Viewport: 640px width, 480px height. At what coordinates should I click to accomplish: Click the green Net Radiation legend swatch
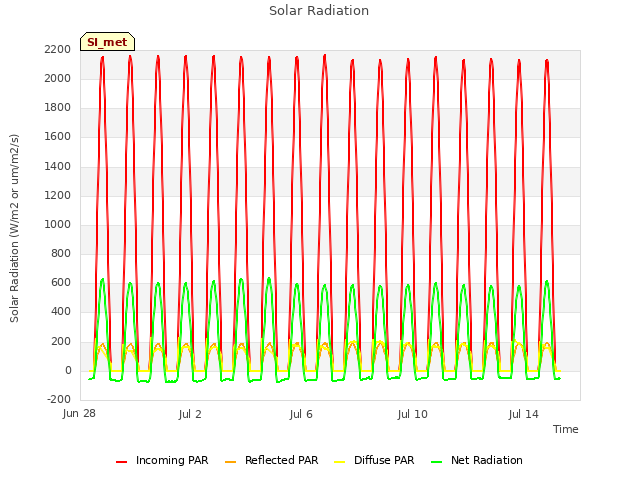(x=437, y=462)
